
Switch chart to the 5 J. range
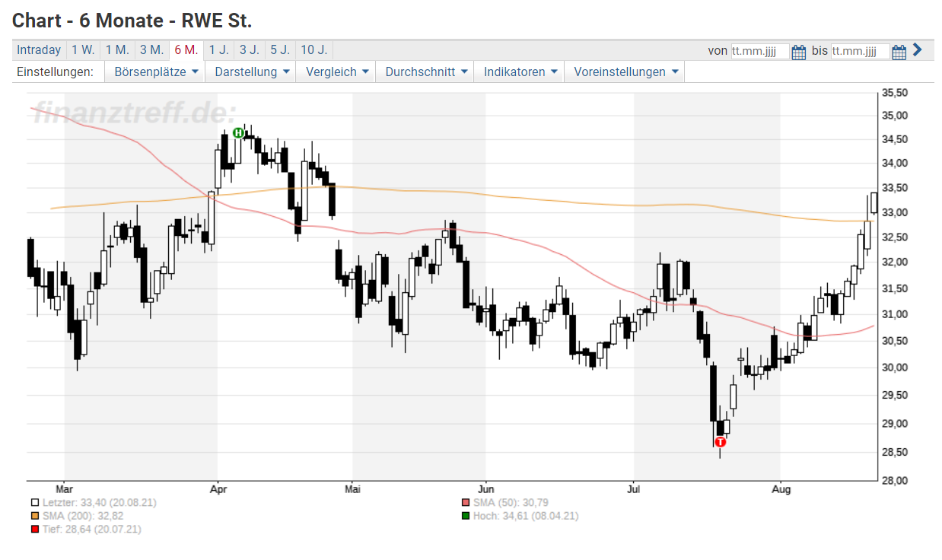(279, 50)
